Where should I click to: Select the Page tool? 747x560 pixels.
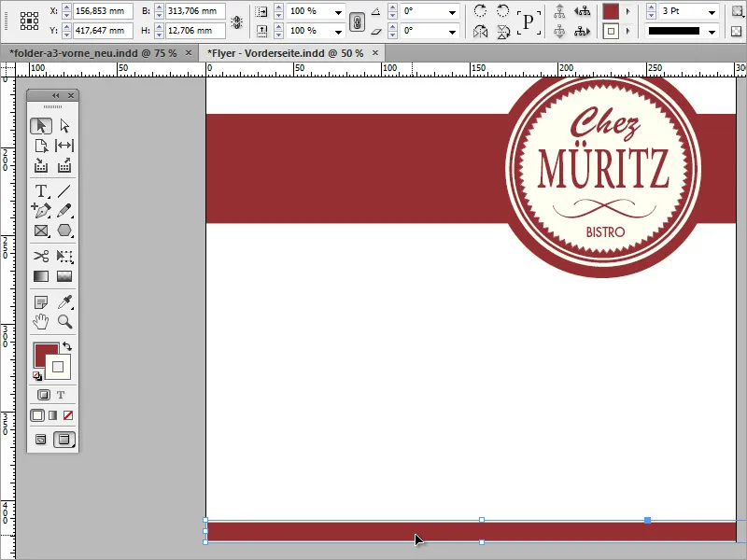tap(41, 146)
